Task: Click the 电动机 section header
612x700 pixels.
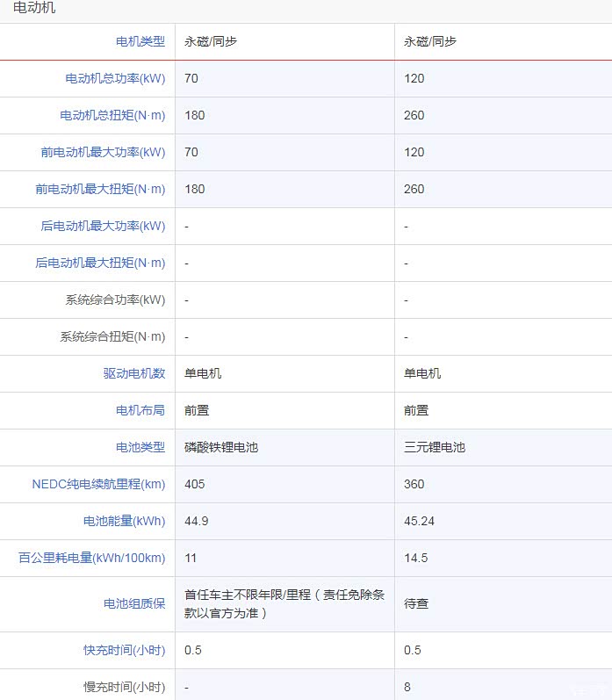Action: [x=34, y=8]
